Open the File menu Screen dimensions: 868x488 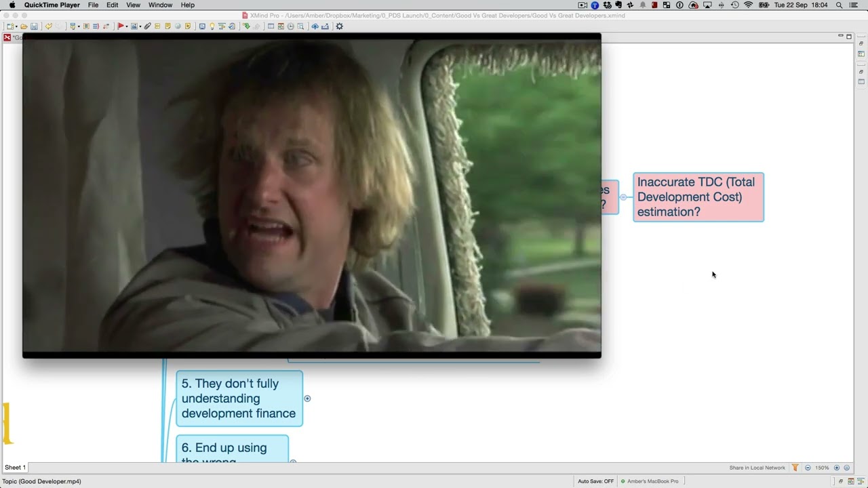click(x=93, y=5)
